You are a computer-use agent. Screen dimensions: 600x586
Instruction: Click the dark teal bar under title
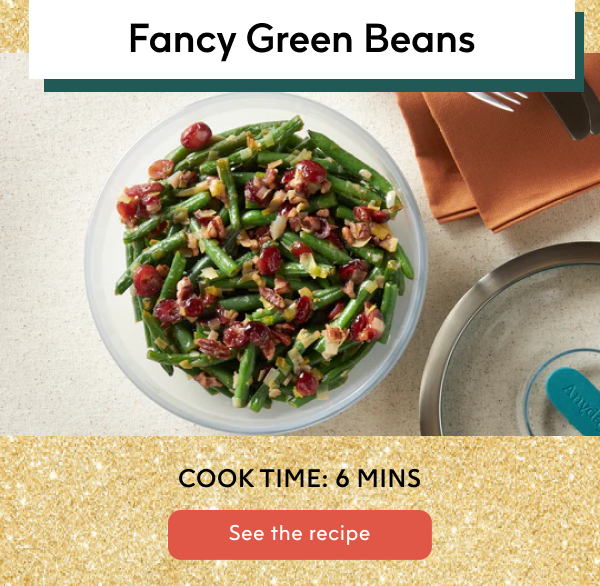[314, 85]
